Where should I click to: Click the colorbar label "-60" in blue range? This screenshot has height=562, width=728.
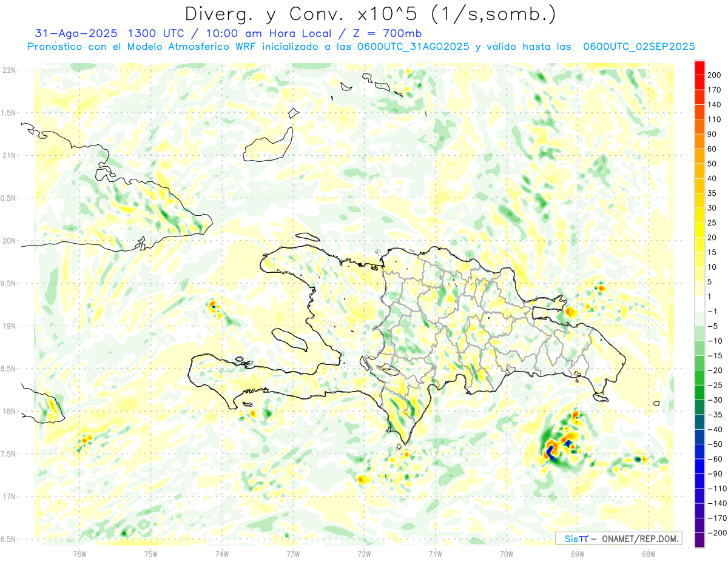(714, 460)
